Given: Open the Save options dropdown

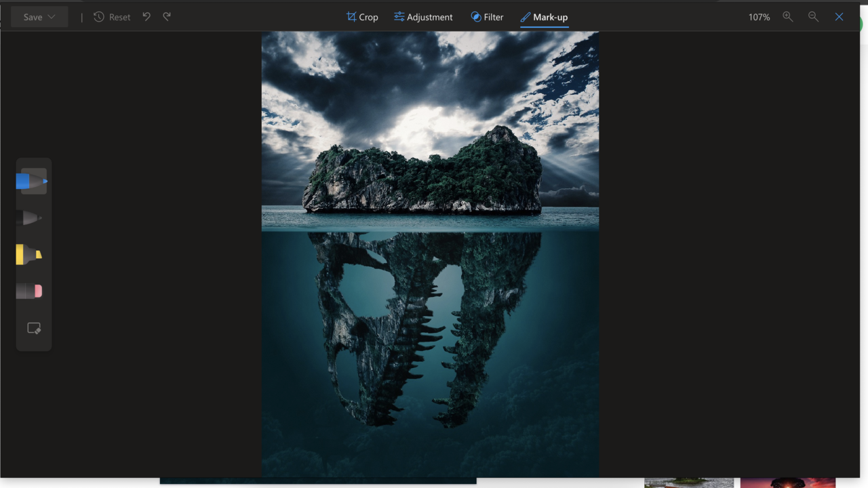Looking at the screenshot, I should coord(51,16).
